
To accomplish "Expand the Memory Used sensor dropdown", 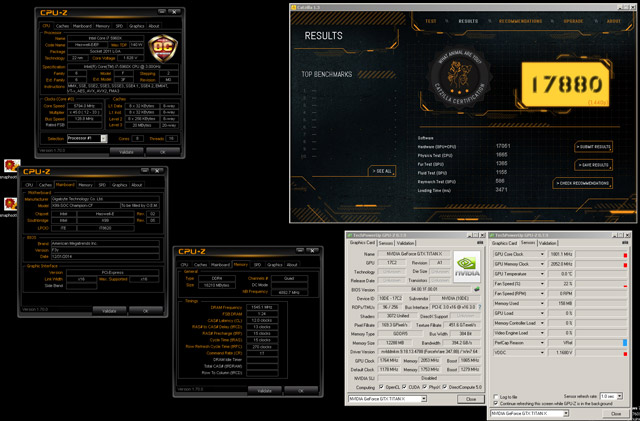I will 542,303.
